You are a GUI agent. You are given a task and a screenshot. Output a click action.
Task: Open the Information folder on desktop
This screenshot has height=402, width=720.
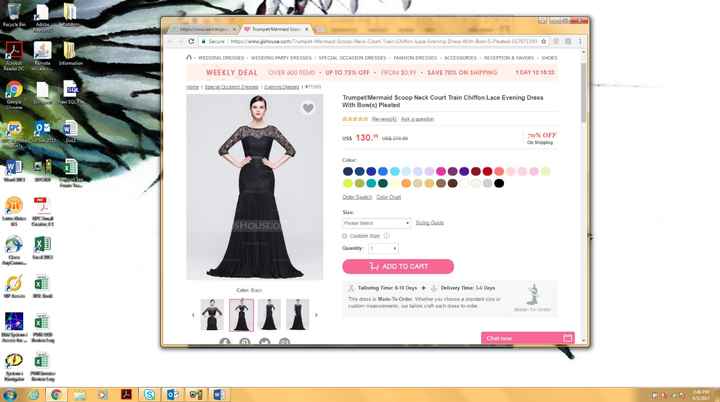tap(70, 54)
